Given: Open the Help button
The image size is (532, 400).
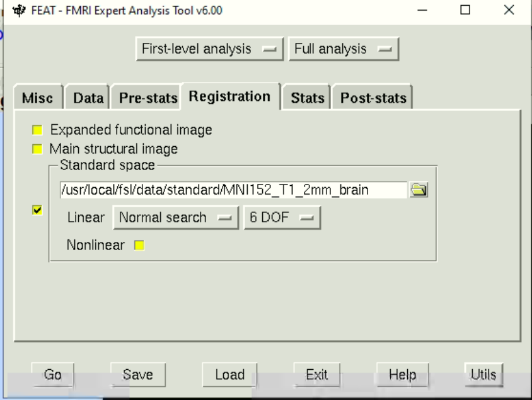Looking at the screenshot, I should 402,375.
